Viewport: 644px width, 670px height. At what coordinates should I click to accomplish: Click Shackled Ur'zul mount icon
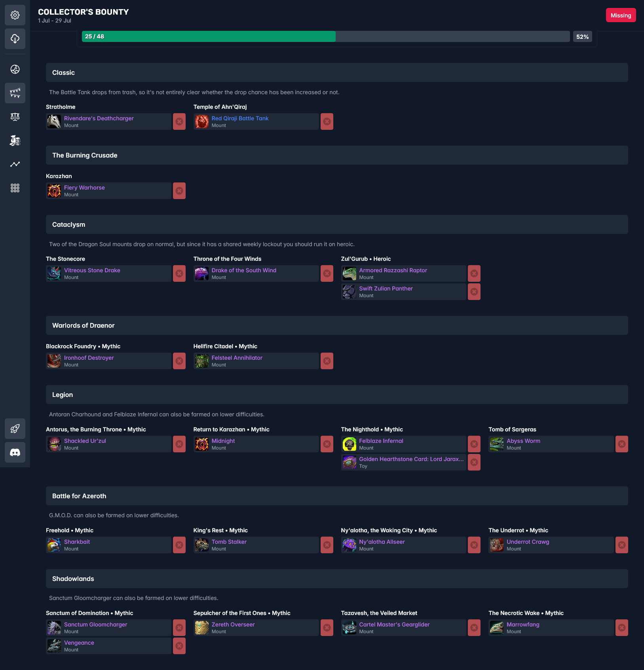[x=54, y=444]
